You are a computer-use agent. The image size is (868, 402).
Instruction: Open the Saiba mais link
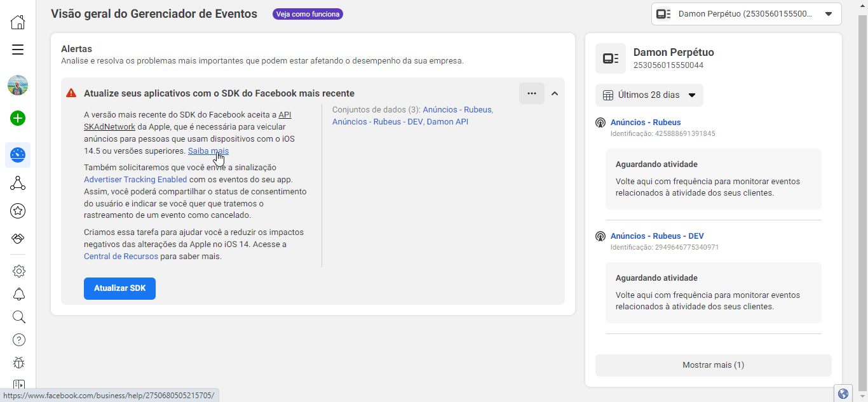pos(208,151)
